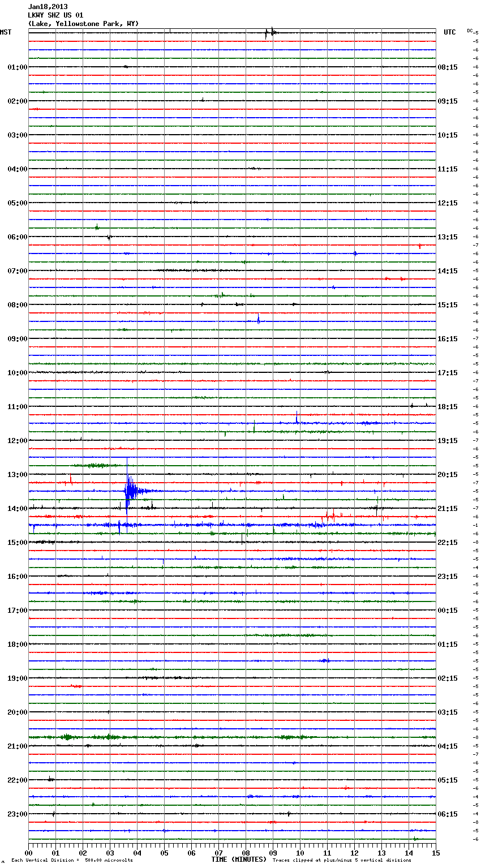This screenshot has height=868, width=481.
Task: Select the 01:00 MST time label
Action: 18,67
